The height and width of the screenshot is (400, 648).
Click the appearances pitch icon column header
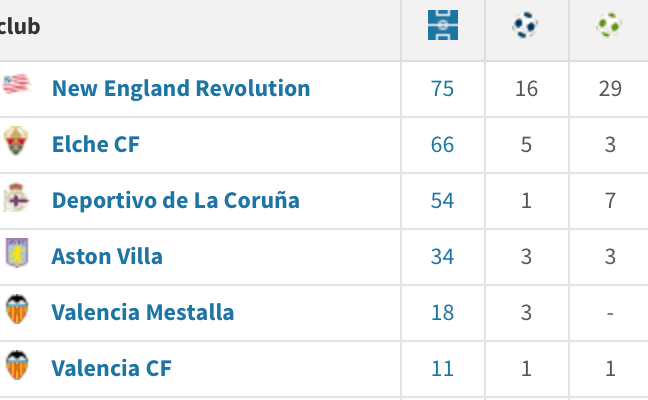coord(442,26)
